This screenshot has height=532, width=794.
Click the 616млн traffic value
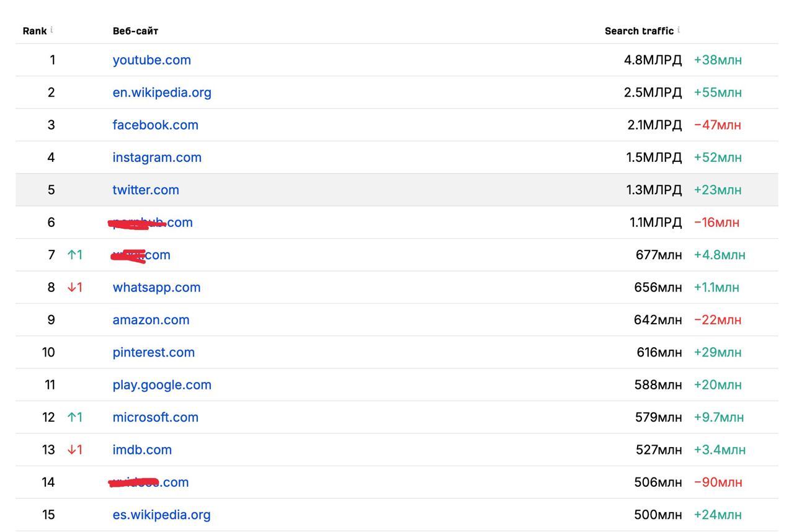659,352
